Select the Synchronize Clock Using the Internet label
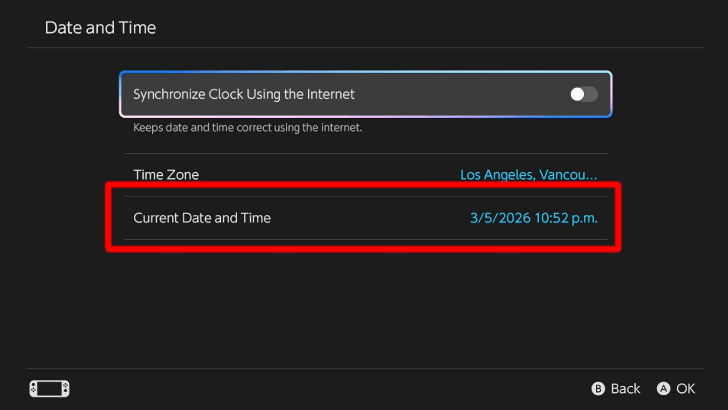Screen dimensions: 728x410 (244, 94)
